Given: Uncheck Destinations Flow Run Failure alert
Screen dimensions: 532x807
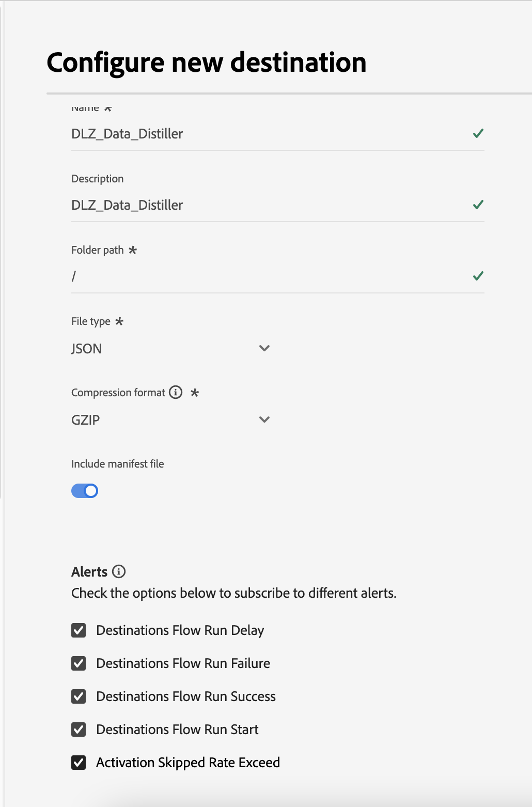Looking at the screenshot, I should coord(79,663).
